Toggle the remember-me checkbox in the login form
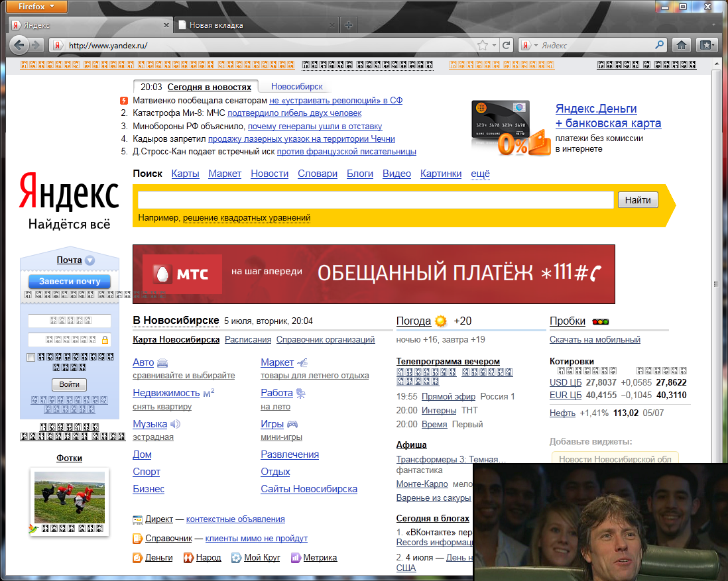Viewport: 728px width, 581px height. click(x=31, y=358)
